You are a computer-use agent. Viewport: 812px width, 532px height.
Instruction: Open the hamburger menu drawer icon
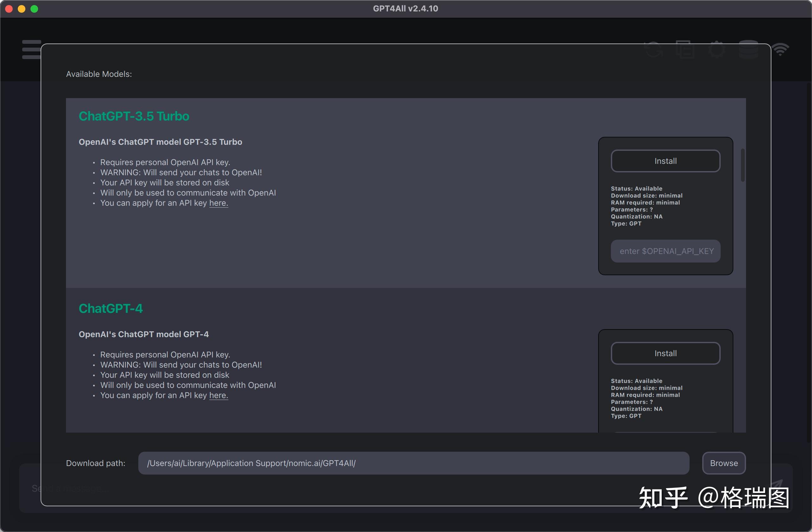(31, 50)
